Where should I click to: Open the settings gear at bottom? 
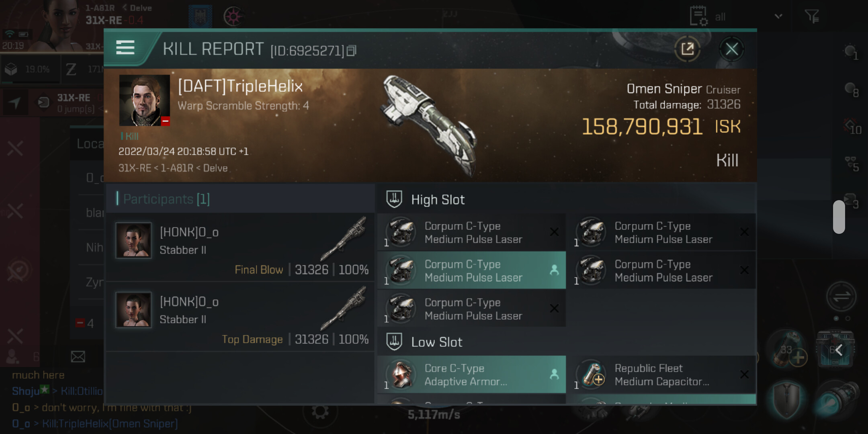320,412
